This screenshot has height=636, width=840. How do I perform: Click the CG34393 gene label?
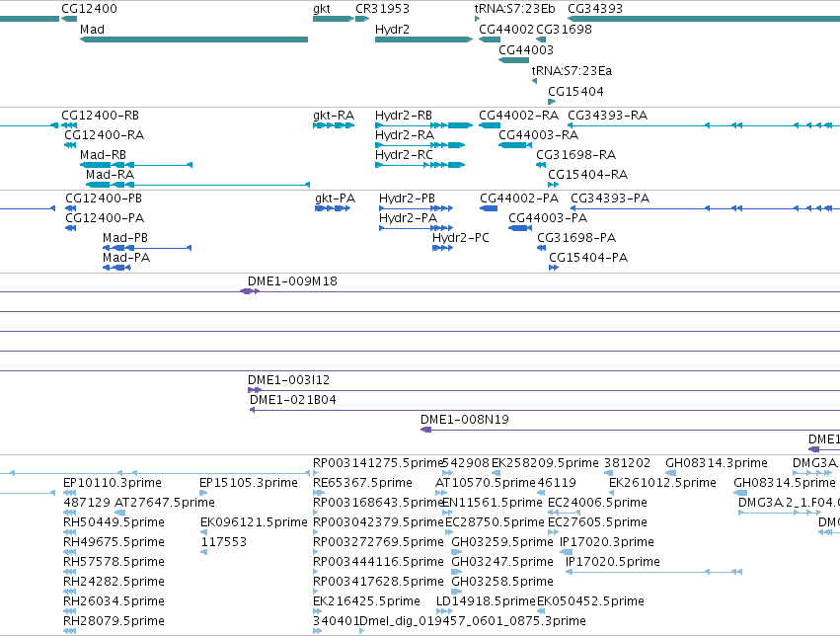coord(595,9)
